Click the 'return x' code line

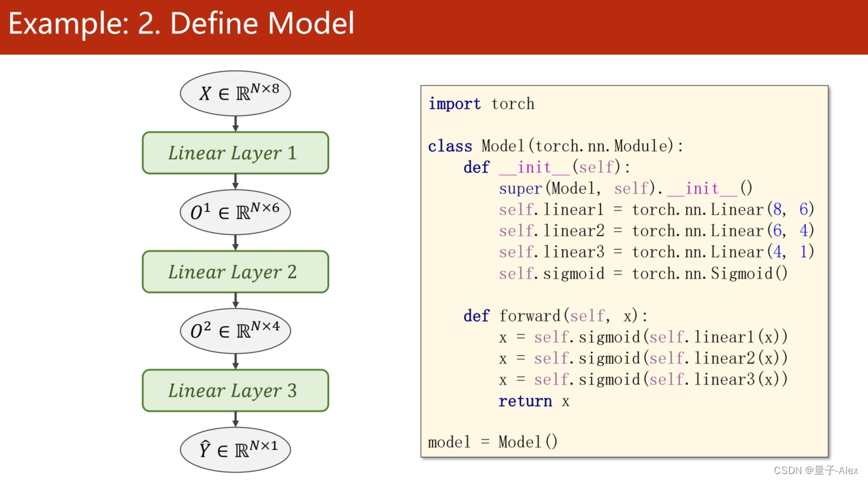tap(534, 401)
